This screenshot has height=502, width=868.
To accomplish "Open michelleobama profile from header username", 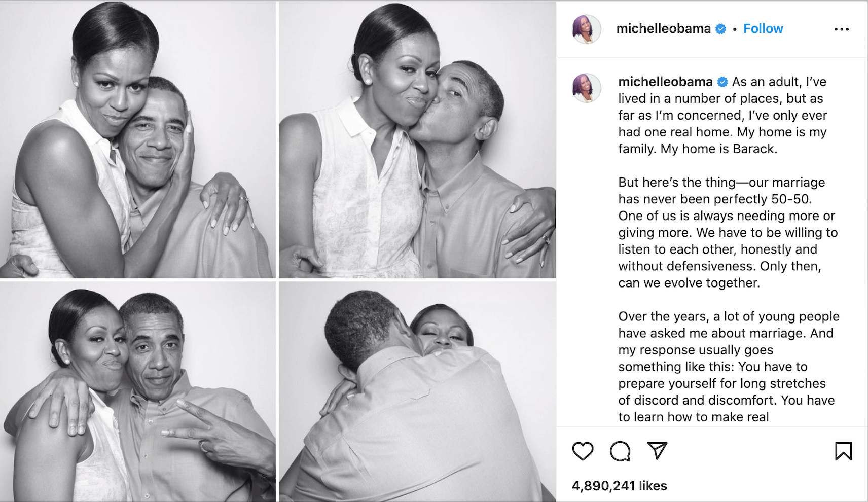I will (x=663, y=29).
